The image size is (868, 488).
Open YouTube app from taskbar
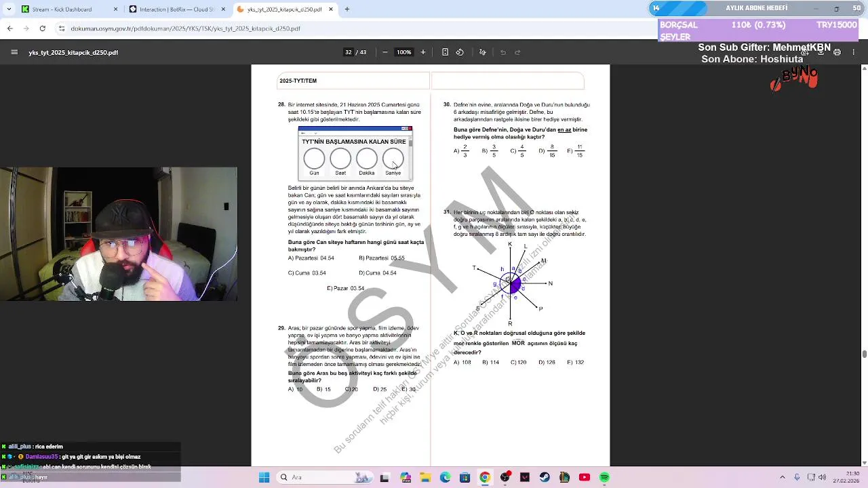point(585,477)
